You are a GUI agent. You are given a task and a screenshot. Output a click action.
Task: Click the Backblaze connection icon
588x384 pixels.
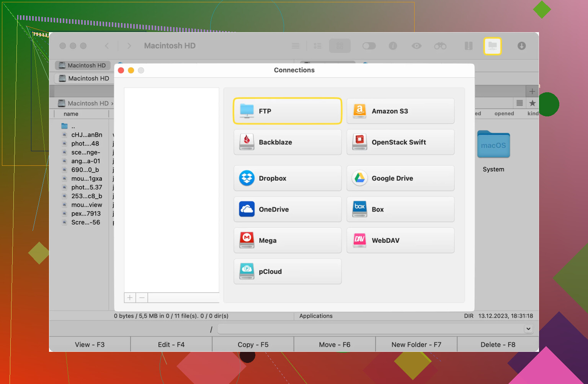[247, 142]
